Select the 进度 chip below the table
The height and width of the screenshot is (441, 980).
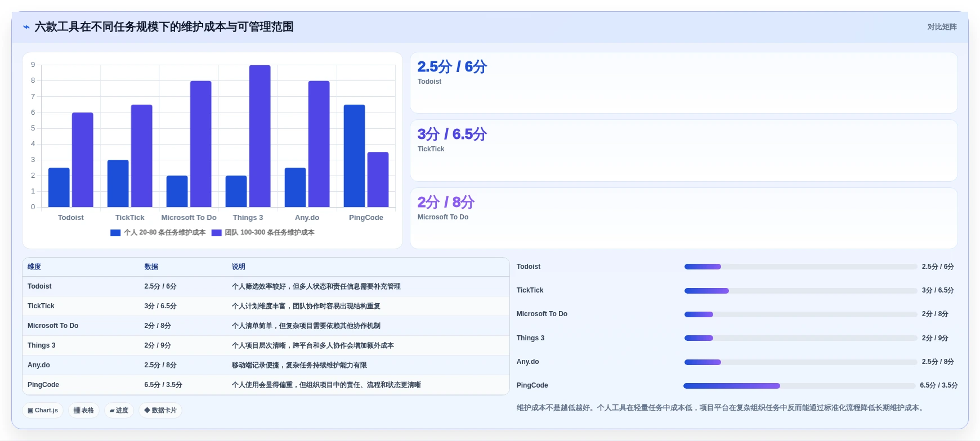[x=119, y=411]
